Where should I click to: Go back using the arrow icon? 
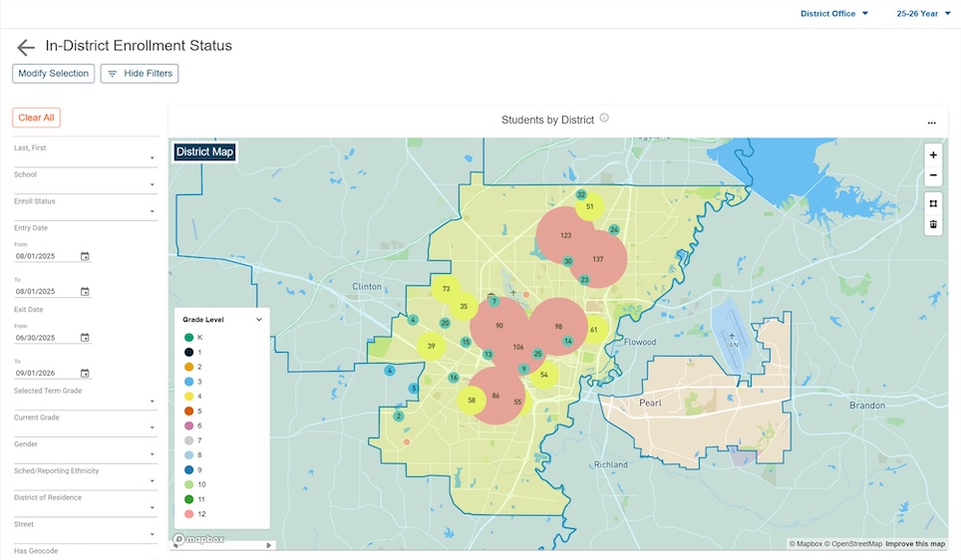pos(26,47)
